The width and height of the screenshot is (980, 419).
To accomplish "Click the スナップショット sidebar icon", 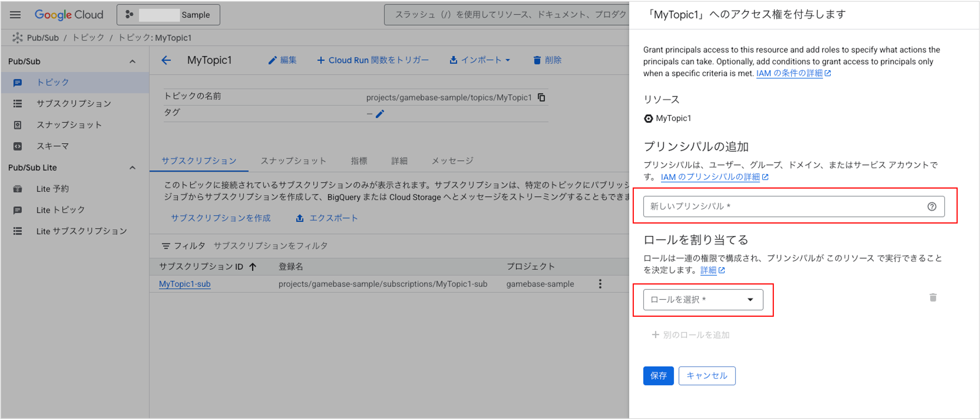I will pyautogui.click(x=18, y=125).
